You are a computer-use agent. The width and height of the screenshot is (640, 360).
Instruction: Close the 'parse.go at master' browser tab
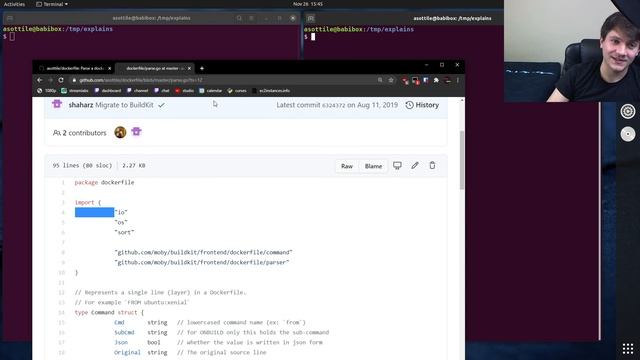[x=189, y=69]
